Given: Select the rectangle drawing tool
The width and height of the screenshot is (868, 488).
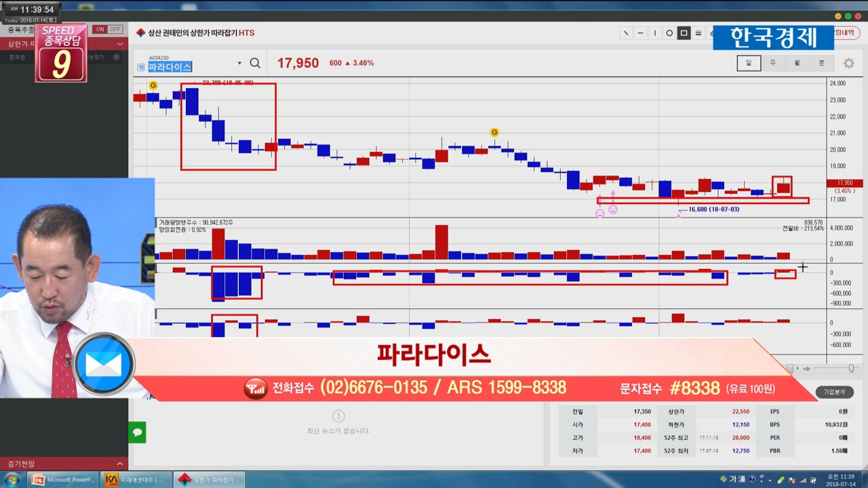Looking at the screenshot, I should tap(684, 33).
